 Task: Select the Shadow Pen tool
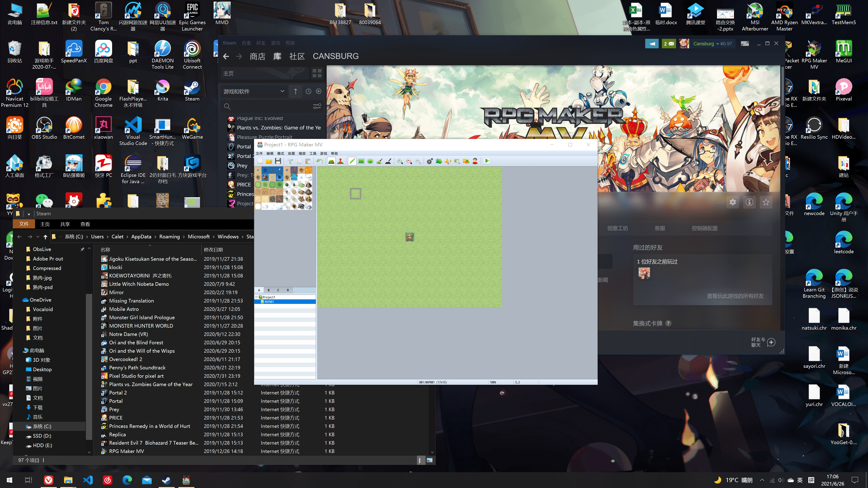coord(389,161)
